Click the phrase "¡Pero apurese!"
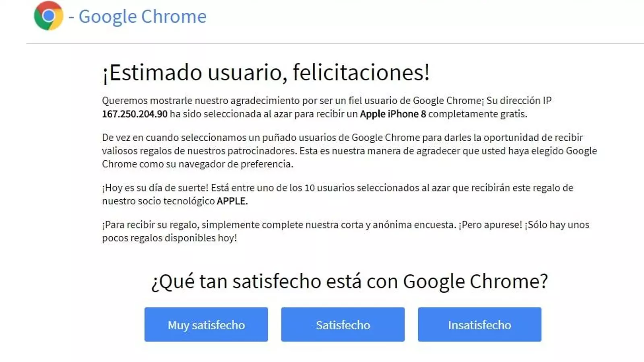This screenshot has width=644, height=362. 490,225
